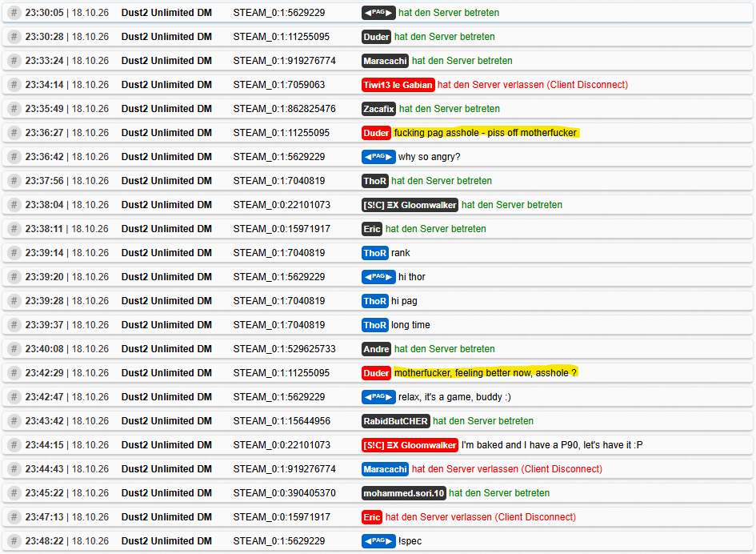Click the red Eric tag on disconnect row
The image size is (756, 554).
click(372, 517)
